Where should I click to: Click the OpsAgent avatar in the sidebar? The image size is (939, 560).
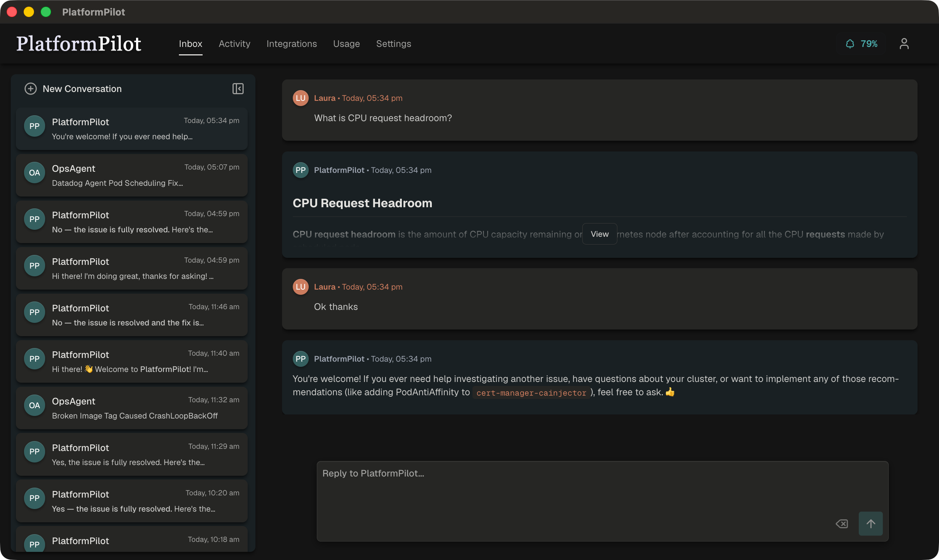pos(34,173)
